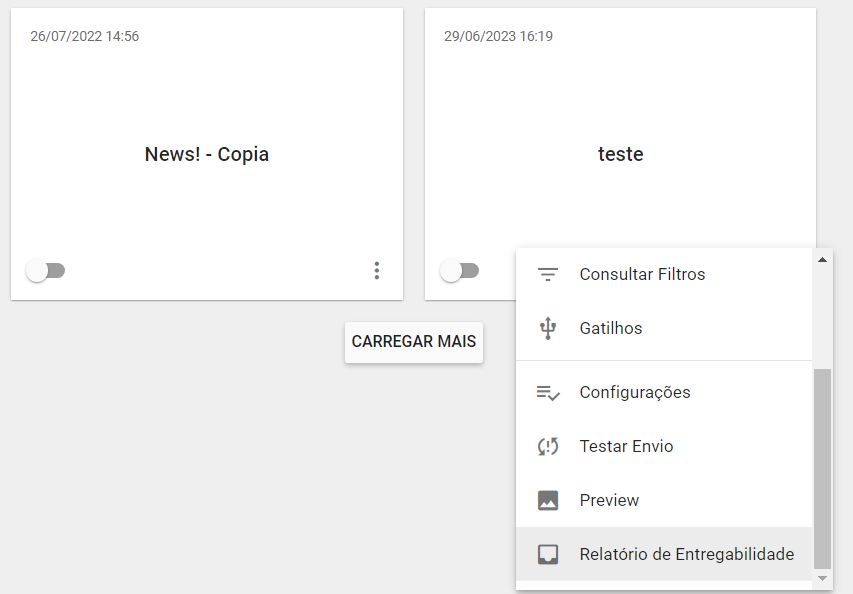Open Configurações from the menu
853x594 pixels.
tap(635, 392)
